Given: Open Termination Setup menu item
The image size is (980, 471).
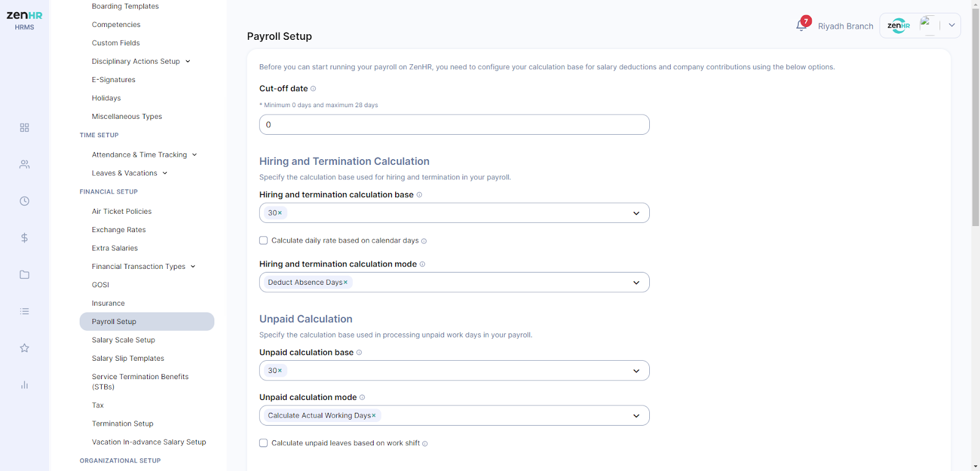Looking at the screenshot, I should click(x=123, y=424).
